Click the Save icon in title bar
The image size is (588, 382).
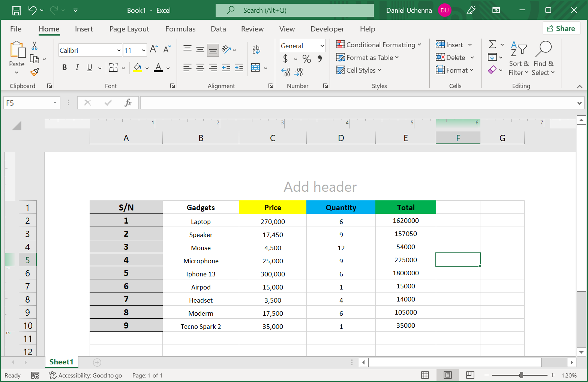click(16, 10)
